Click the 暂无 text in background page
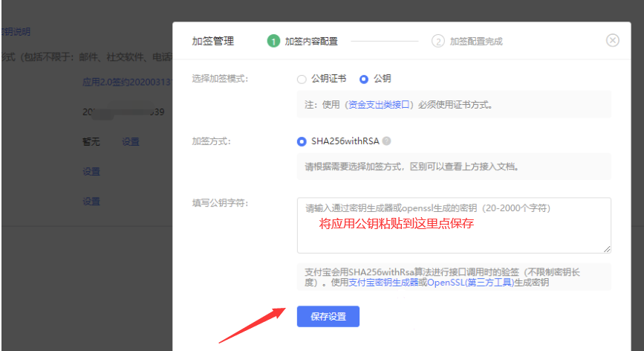This screenshot has width=644, height=351. pos(91,142)
